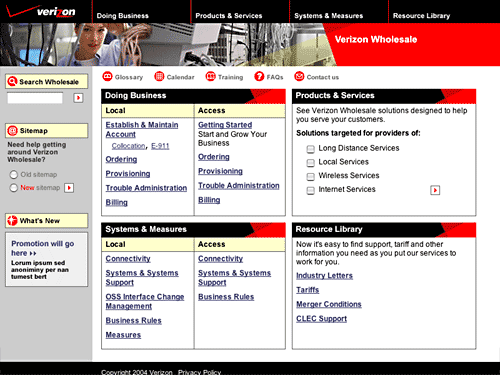Open Doing Business top menu

(x=123, y=16)
